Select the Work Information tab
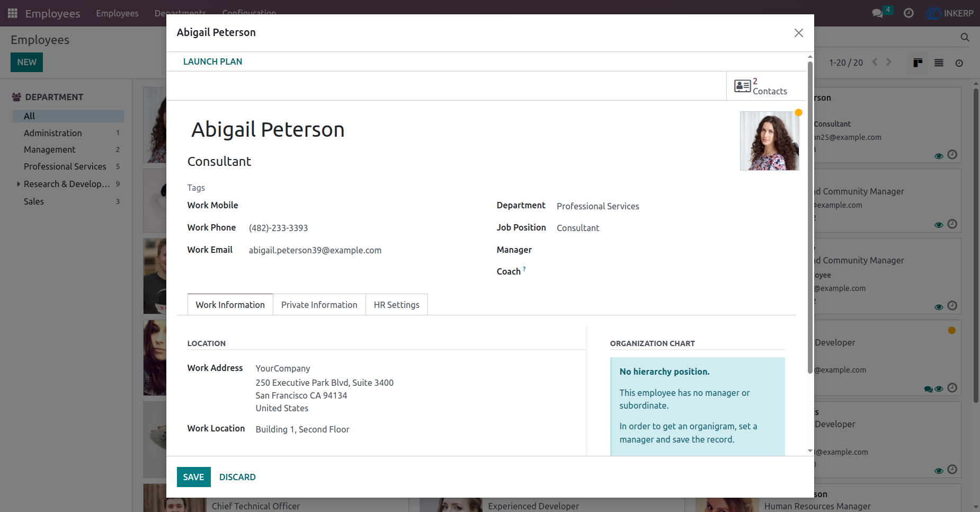Image resolution: width=980 pixels, height=512 pixels. [230, 305]
